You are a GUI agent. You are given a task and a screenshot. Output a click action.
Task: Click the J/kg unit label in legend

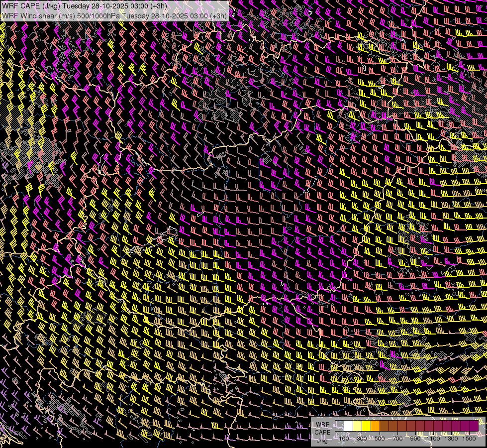tap(322, 441)
